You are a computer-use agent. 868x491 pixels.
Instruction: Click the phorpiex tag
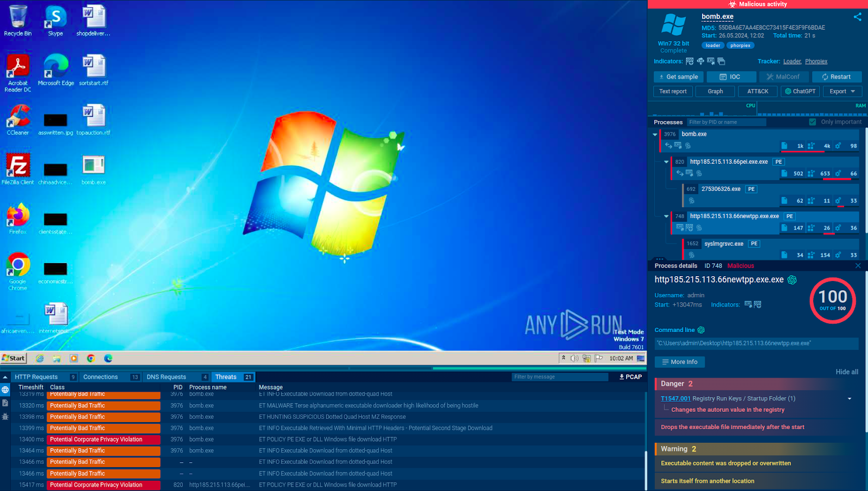pos(740,46)
